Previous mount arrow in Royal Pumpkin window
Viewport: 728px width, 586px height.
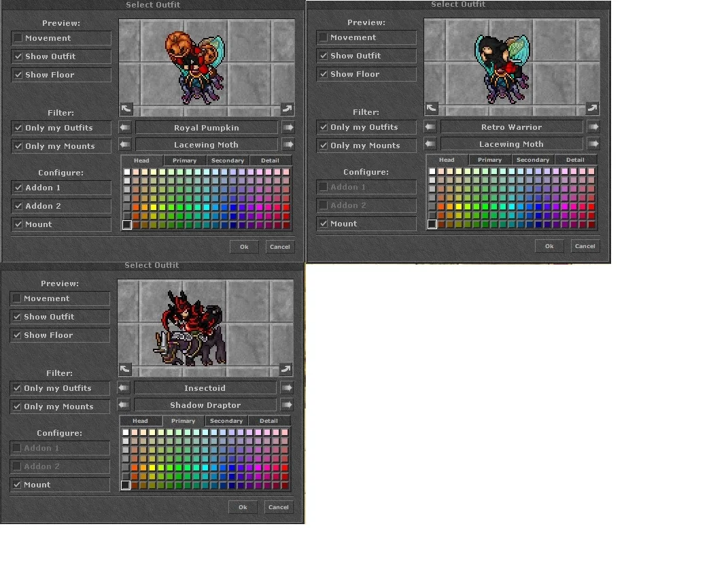(125, 144)
